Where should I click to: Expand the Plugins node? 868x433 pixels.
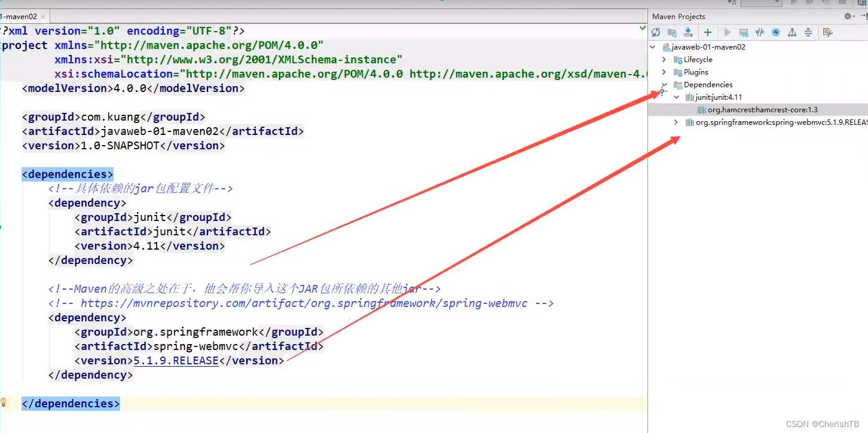tap(664, 72)
